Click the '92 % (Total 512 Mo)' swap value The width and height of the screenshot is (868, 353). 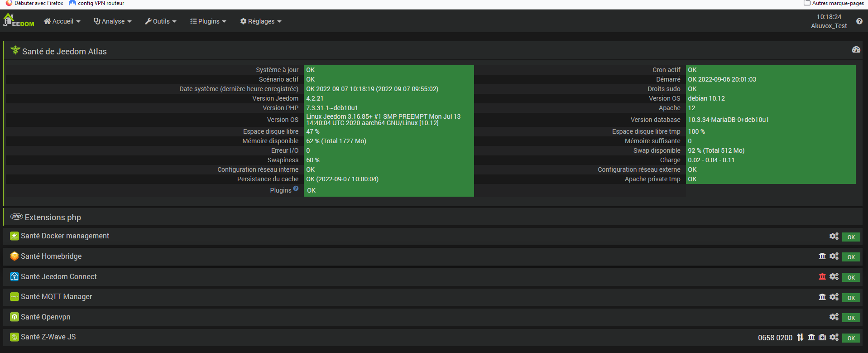(x=716, y=150)
